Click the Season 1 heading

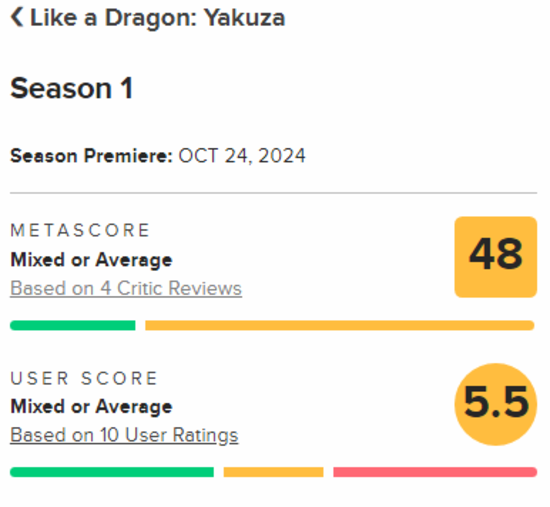[72, 88]
